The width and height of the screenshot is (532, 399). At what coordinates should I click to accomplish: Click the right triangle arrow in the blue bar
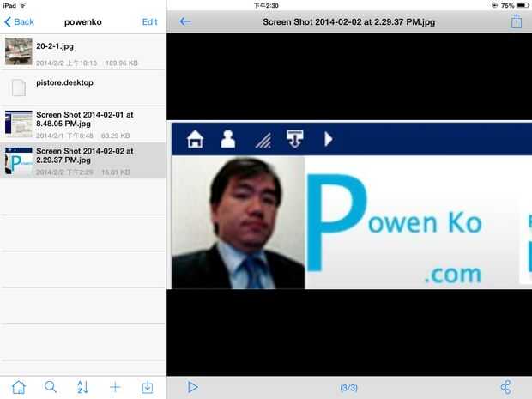click(x=328, y=139)
